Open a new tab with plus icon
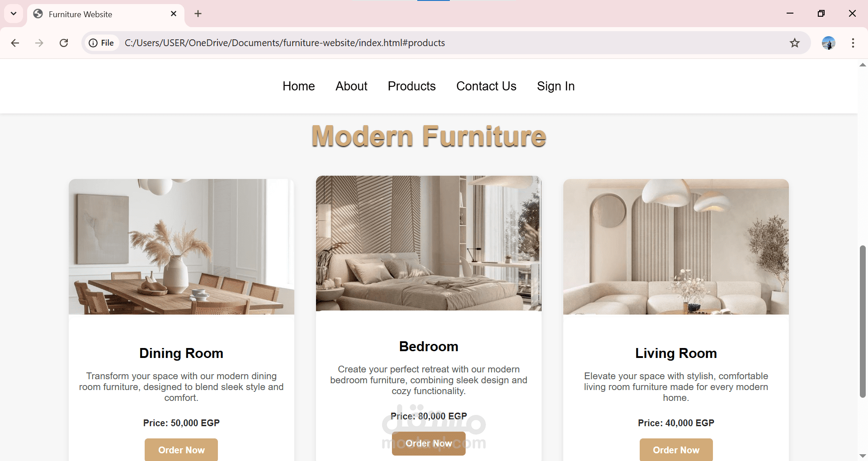 198,14
